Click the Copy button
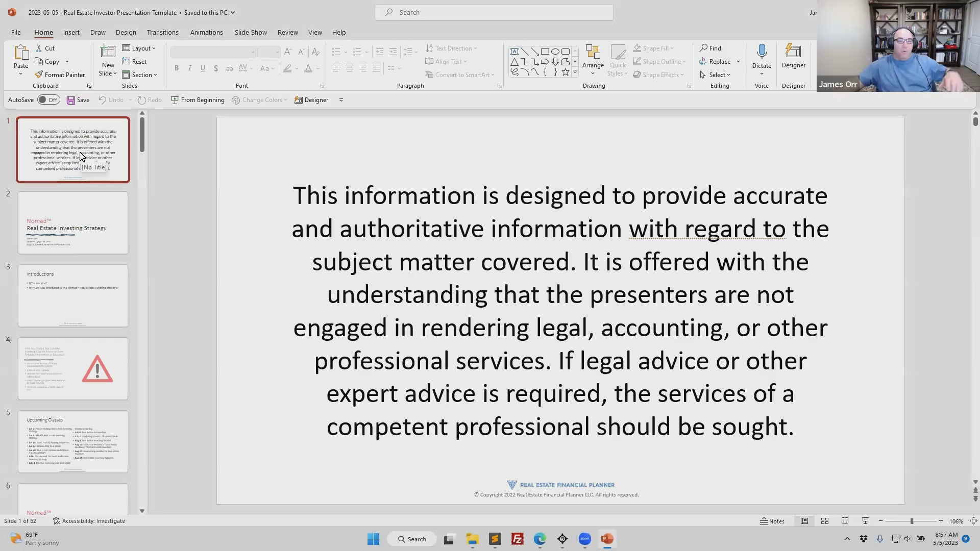Viewport: 980px width, 551px height. pyautogui.click(x=47, y=61)
